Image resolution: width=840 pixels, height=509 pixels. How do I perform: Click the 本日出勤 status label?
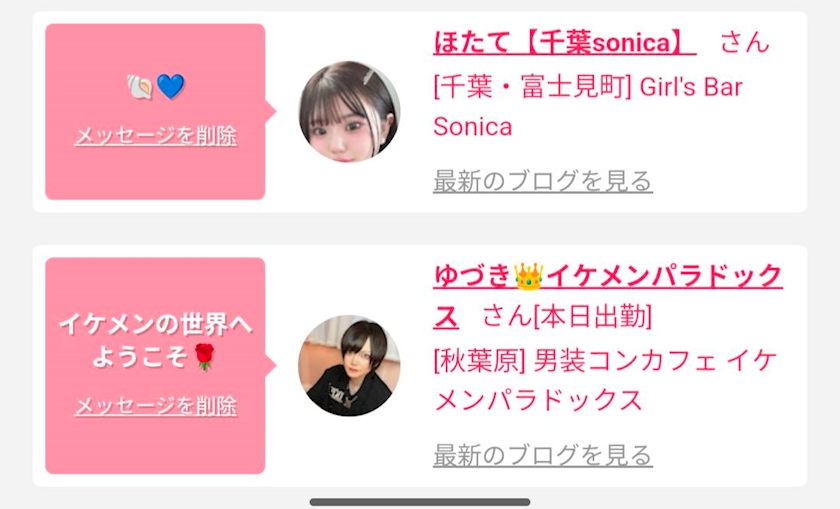593,316
